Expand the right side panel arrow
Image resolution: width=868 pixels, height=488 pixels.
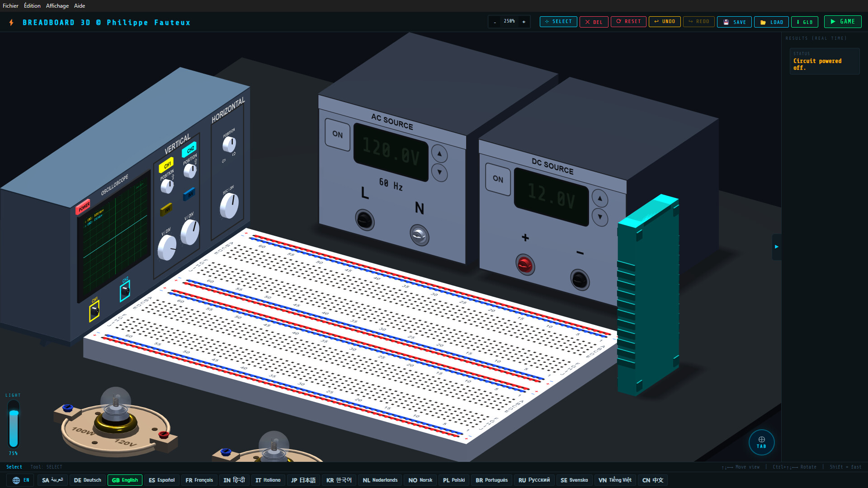coord(776,247)
